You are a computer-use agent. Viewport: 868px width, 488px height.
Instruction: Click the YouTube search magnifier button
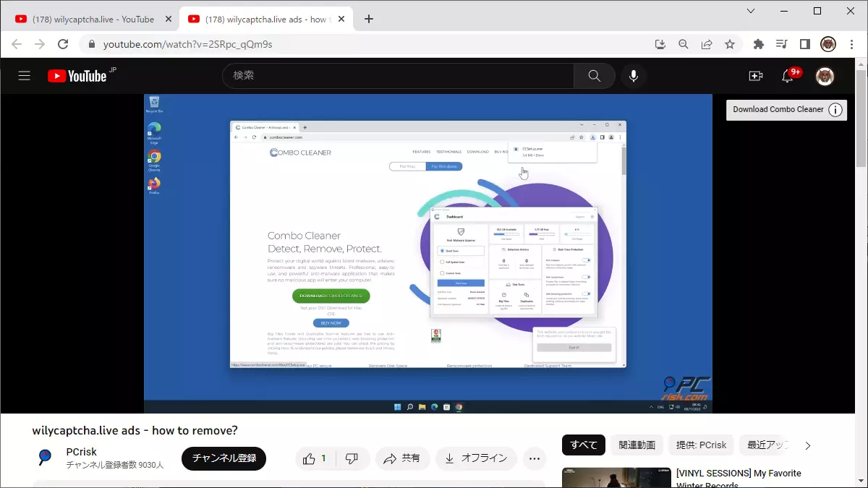pos(594,76)
